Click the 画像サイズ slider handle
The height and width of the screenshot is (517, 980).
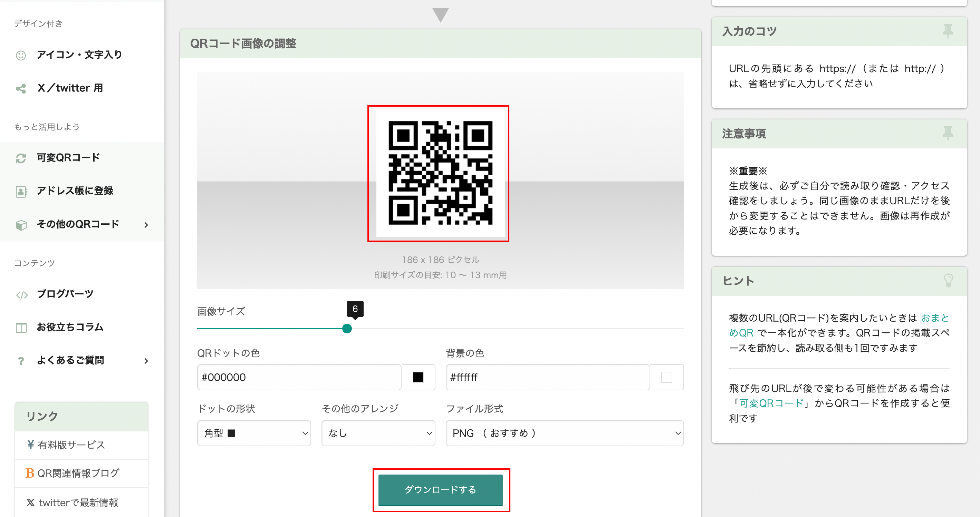coord(347,329)
